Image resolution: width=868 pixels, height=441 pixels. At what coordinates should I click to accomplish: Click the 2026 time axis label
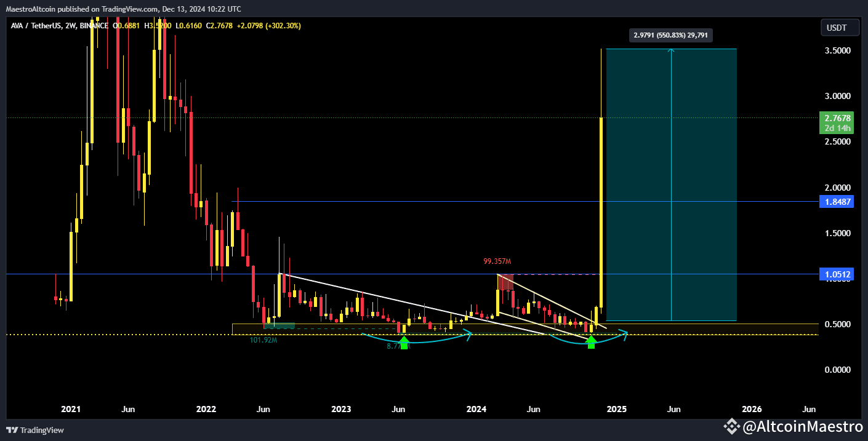pyautogui.click(x=752, y=409)
